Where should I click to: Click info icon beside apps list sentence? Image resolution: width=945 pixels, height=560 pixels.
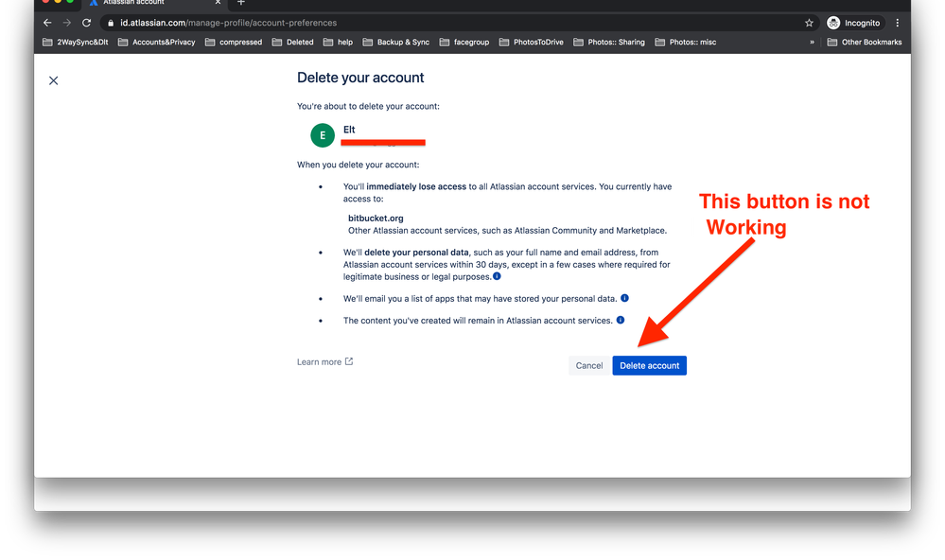coord(624,298)
